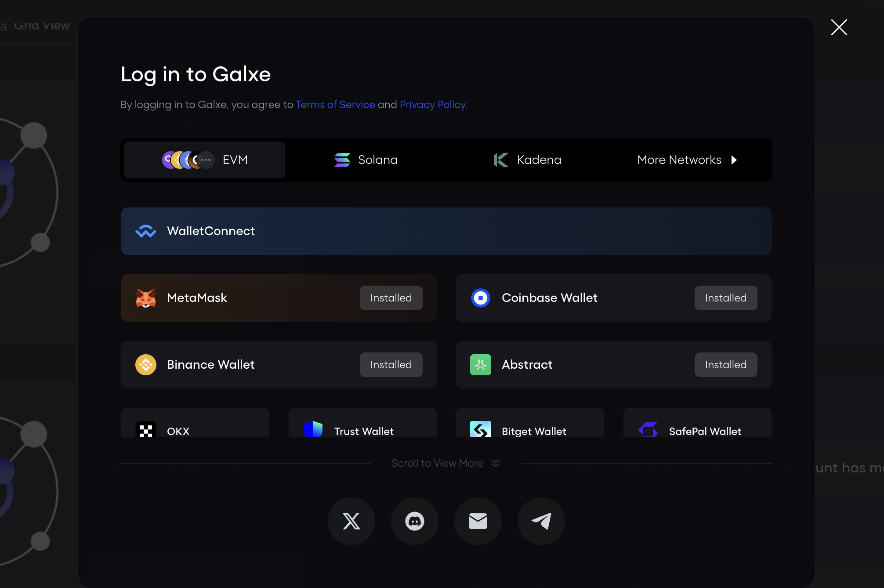
Task: Close the Galxe login dialog
Action: point(839,27)
